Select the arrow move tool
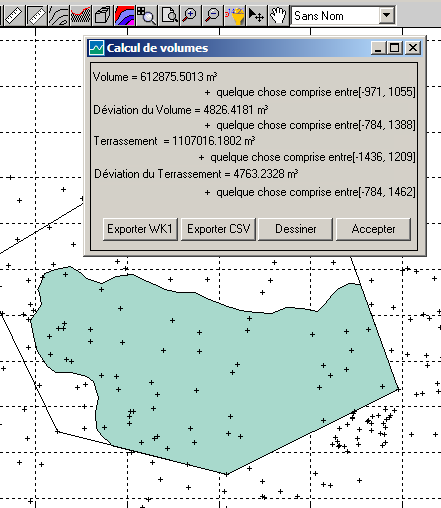Image resolution: width=441 pixels, height=508 pixels. click(257, 15)
